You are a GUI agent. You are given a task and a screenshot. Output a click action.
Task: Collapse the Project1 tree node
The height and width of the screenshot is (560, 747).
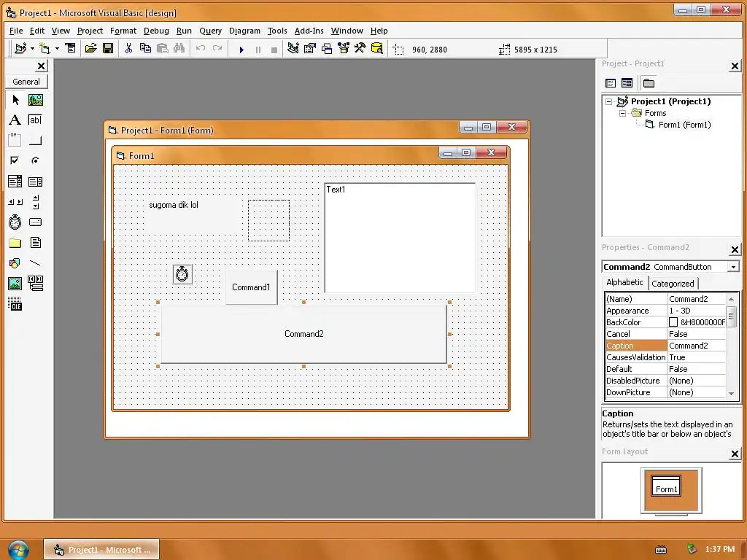tap(609, 101)
